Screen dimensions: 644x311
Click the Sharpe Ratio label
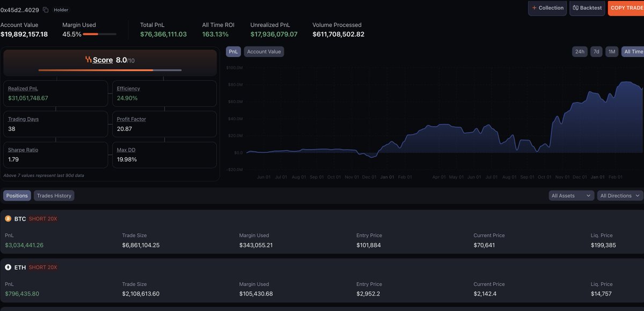tap(23, 150)
